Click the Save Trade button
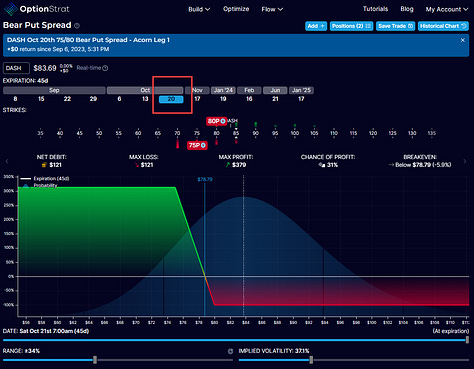Screen dimensions: 474x369 pyautogui.click(x=395, y=26)
